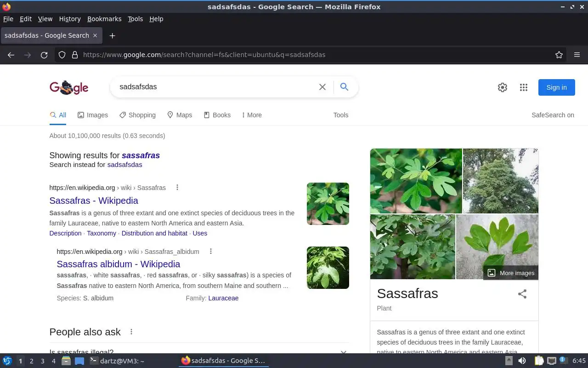Screen dimensions: 588x368
Task: Show desktop via blue taskbar icon
Action: pos(79,361)
